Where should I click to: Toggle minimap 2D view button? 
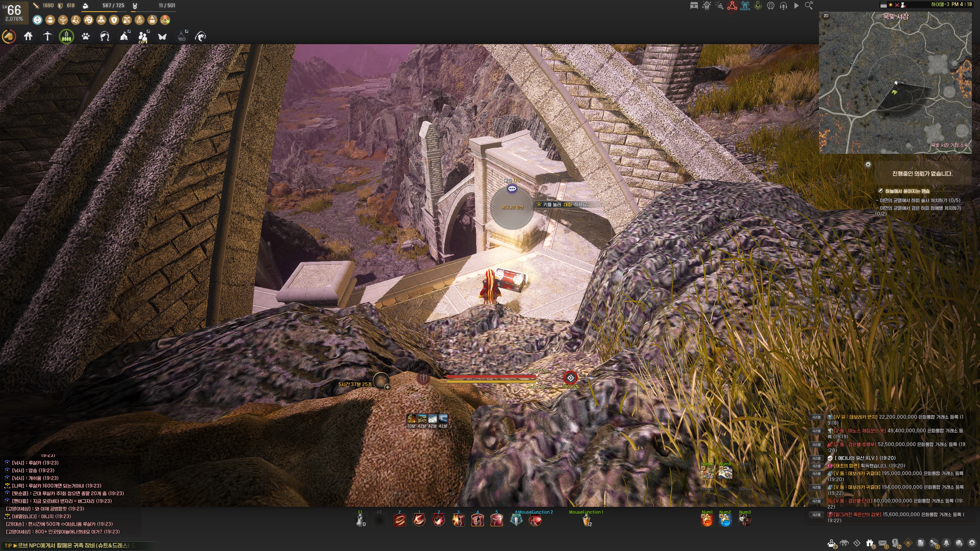[x=826, y=16]
